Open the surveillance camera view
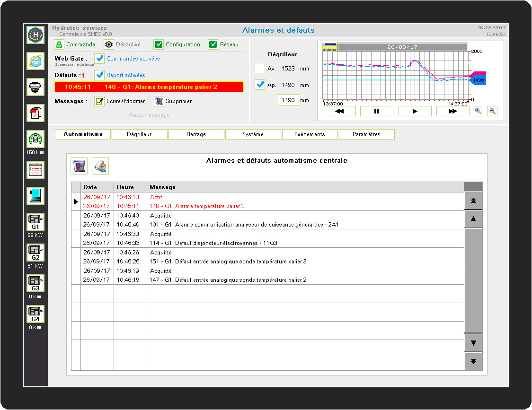 click(35, 87)
